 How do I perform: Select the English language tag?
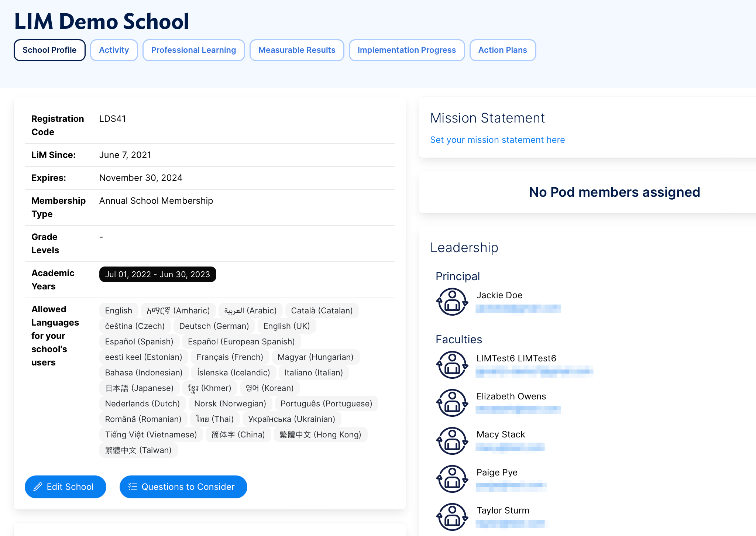pyautogui.click(x=118, y=310)
